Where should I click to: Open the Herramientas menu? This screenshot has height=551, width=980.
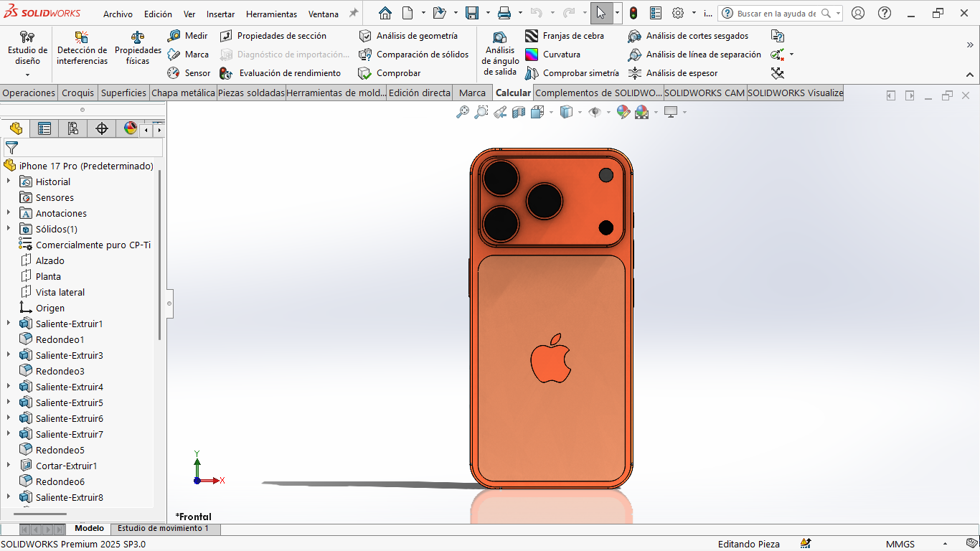point(271,14)
